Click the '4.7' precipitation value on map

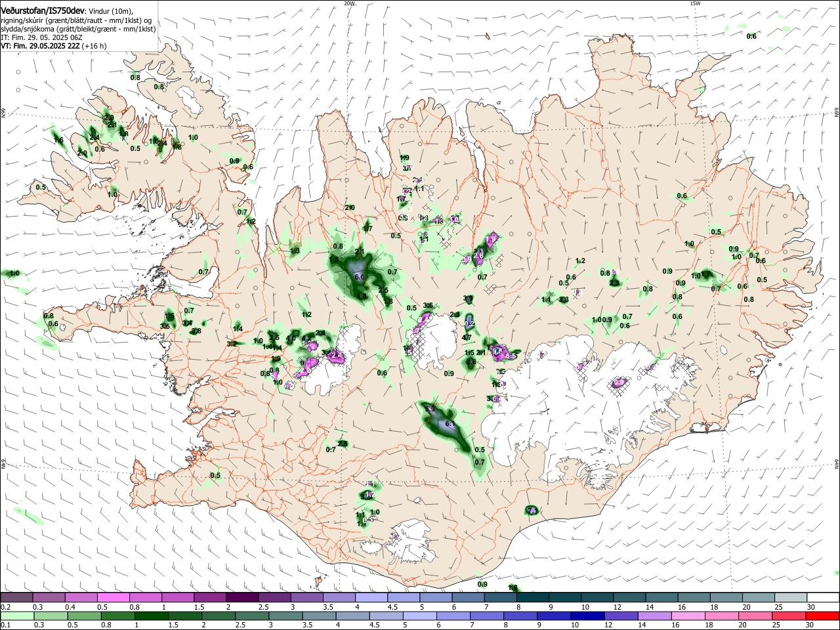(467, 337)
